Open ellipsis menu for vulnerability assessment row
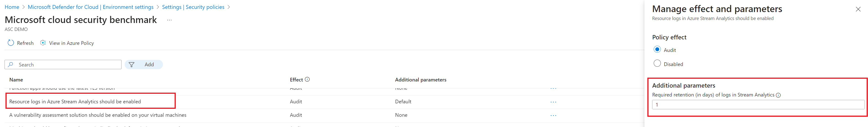Screen dimensions: 868x127 (553, 115)
